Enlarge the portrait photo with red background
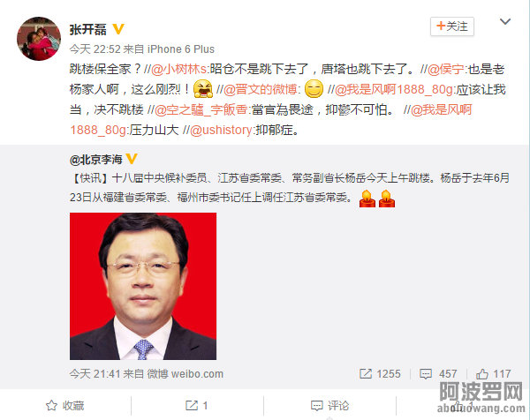This screenshot has height=420, width=530. pyautogui.click(x=143, y=286)
